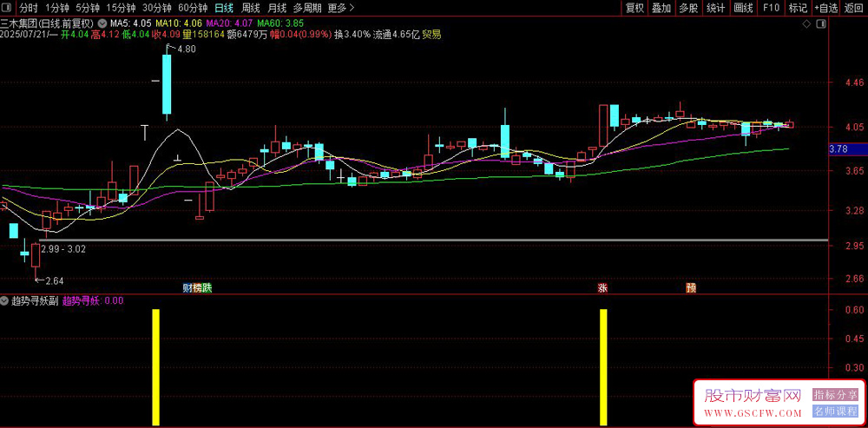Open the 统计 statistics tool
The image size is (868, 428).
click(x=716, y=8)
